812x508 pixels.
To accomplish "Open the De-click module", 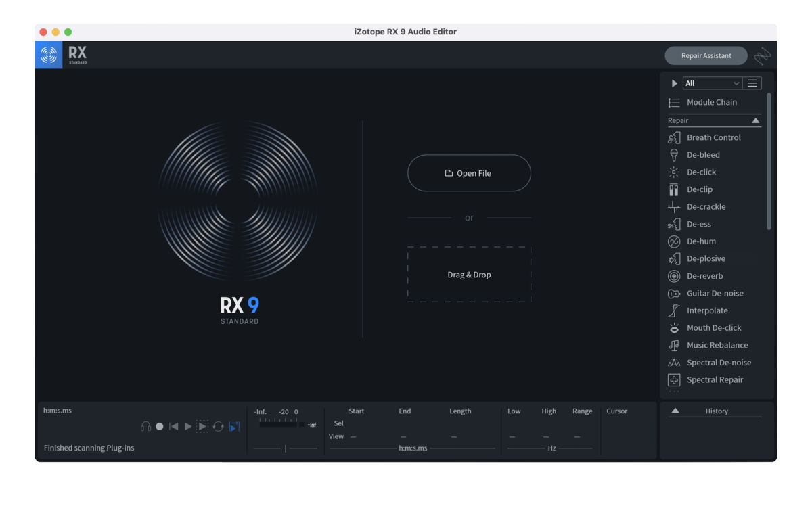I will (692, 172).
